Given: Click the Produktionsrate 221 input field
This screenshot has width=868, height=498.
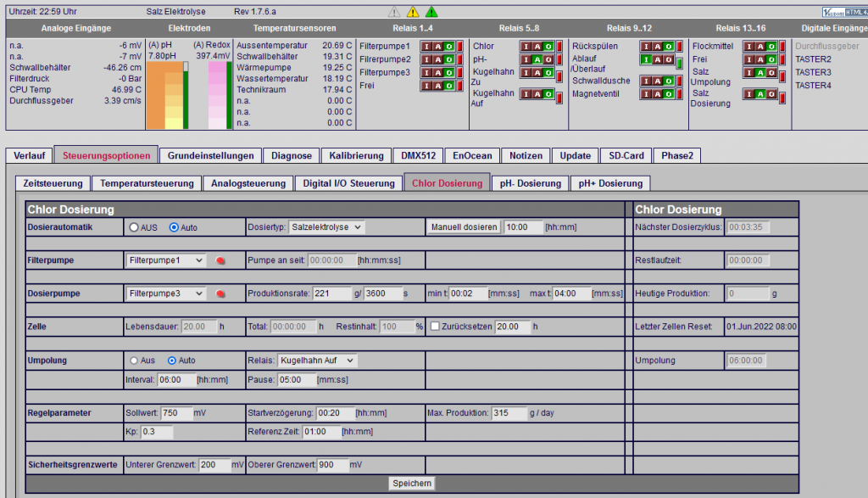Looking at the screenshot, I should point(332,294).
